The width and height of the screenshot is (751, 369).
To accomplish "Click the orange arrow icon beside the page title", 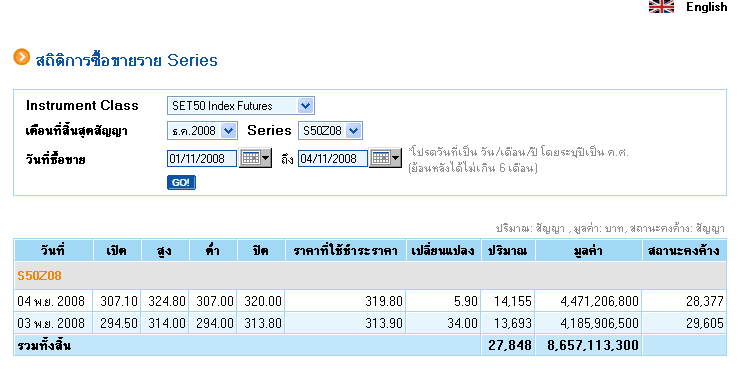I will tap(21, 57).
